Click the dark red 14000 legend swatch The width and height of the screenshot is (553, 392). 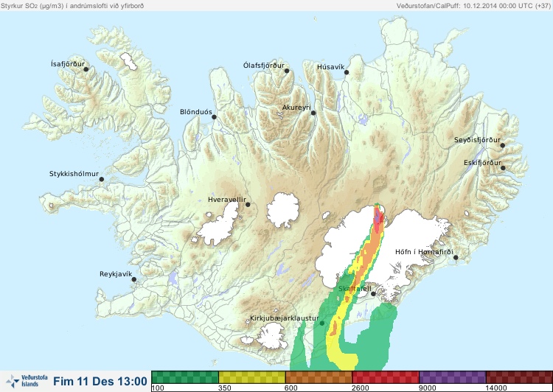point(519,377)
